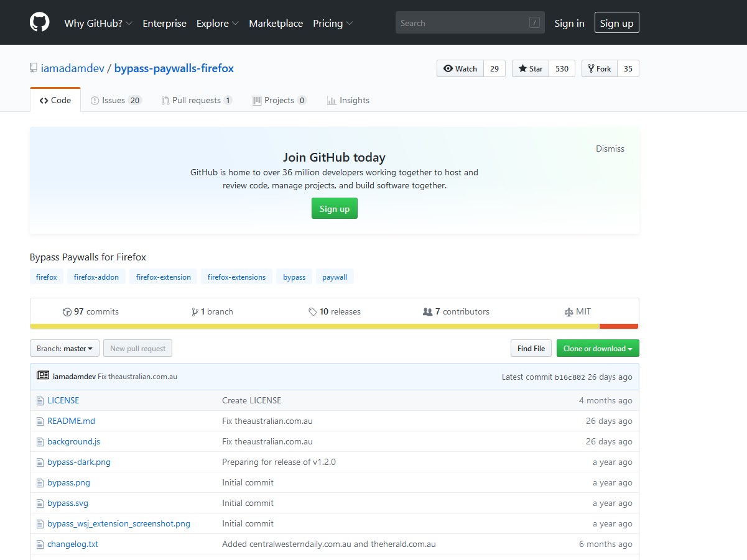
Task: Click the firefox-extension topic tag
Action: [164, 277]
